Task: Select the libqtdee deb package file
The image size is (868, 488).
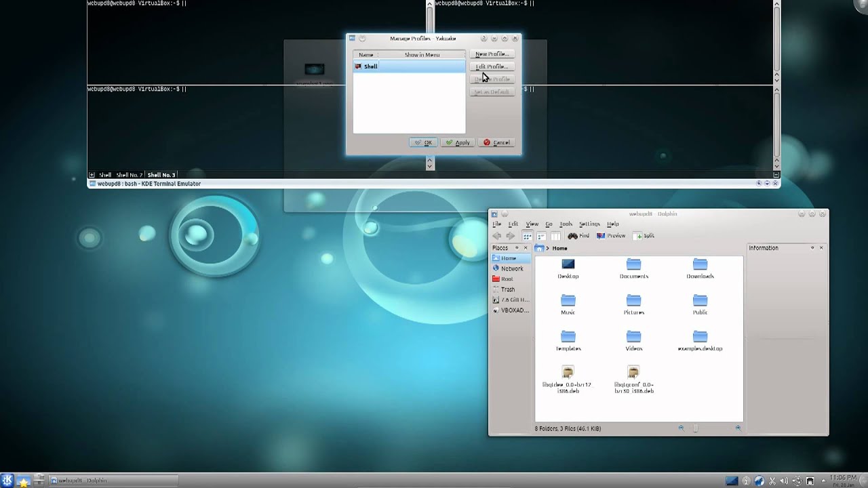Action: [567, 380]
